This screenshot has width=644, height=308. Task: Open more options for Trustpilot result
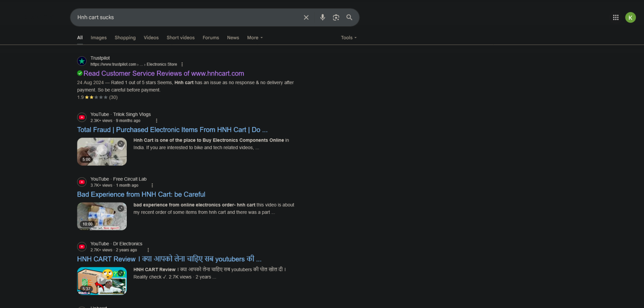[182, 64]
